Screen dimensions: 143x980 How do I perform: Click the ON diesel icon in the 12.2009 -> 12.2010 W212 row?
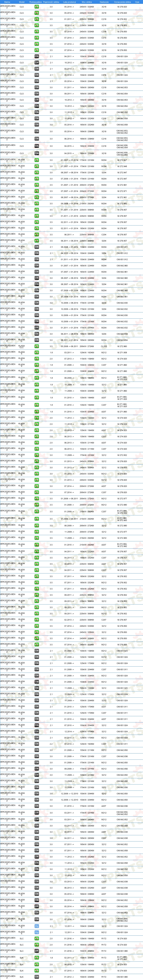pyautogui.click(x=37, y=800)
